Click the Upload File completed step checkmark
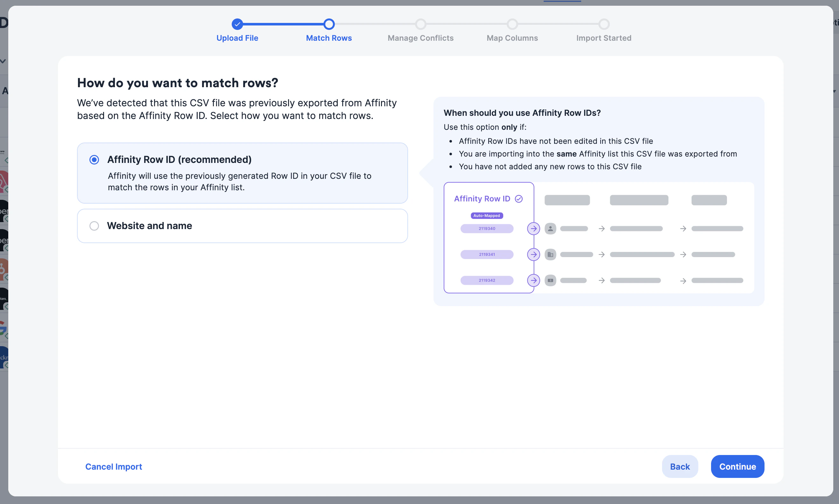Image resolution: width=839 pixels, height=504 pixels. (237, 24)
